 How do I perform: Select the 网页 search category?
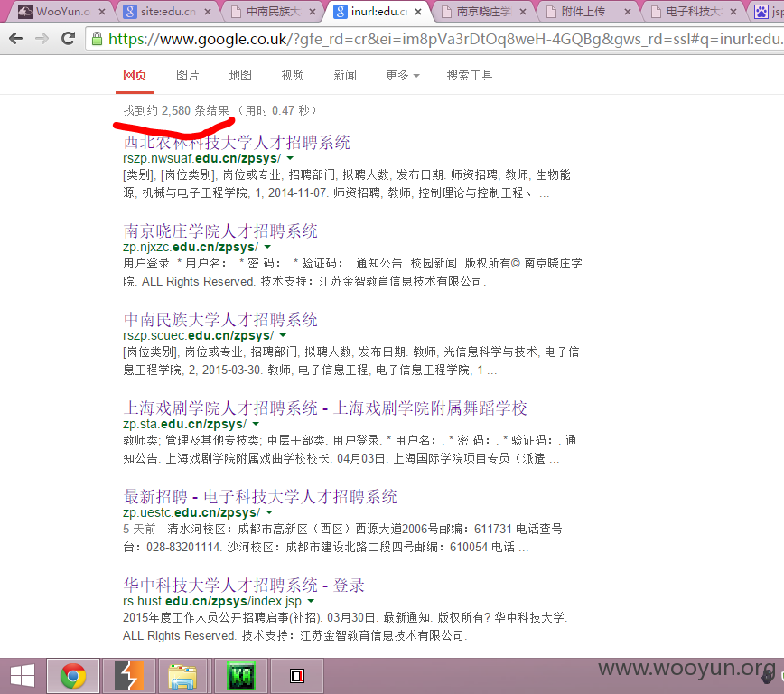tap(135, 75)
